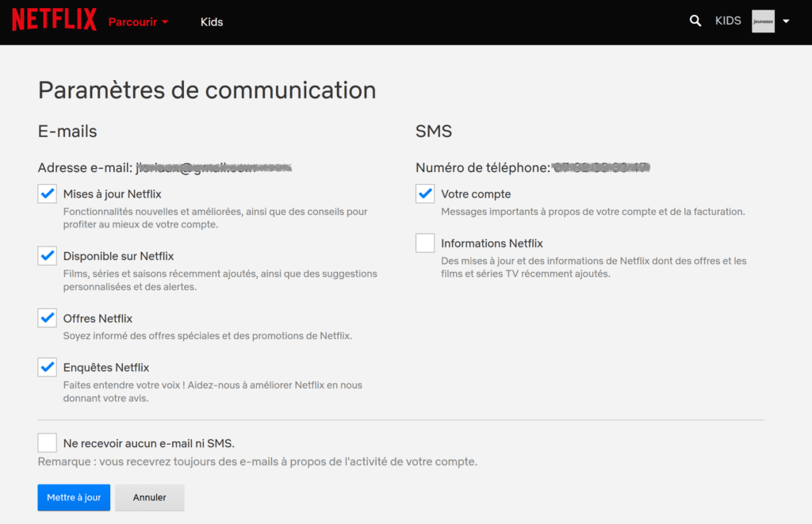Screen dimensions: 812x524
Task: Click the Disponible sur Netflix label
Action: tap(119, 256)
